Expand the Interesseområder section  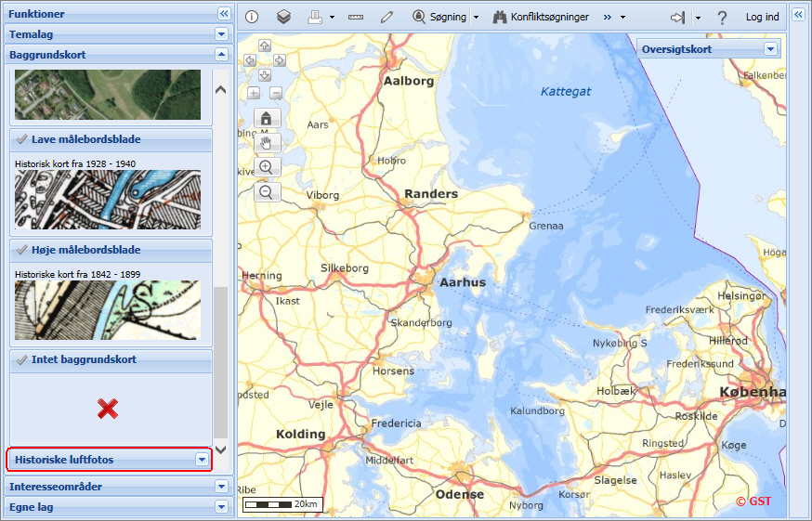coord(222,487)
